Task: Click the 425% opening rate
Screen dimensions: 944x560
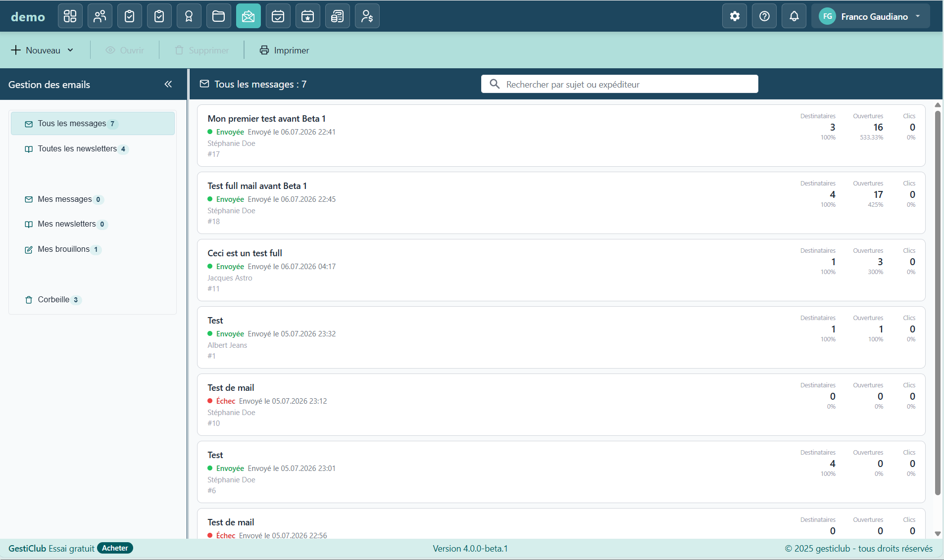Action: [x=875, y=205]
